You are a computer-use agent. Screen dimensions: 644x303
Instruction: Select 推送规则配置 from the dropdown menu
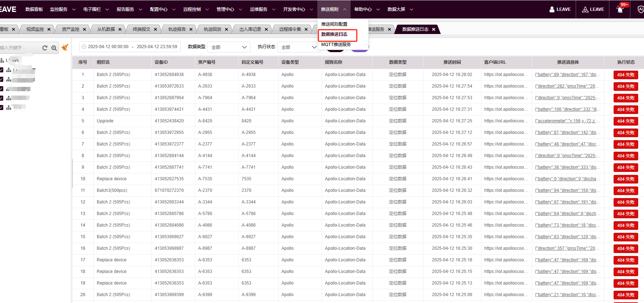click(334, 24)
